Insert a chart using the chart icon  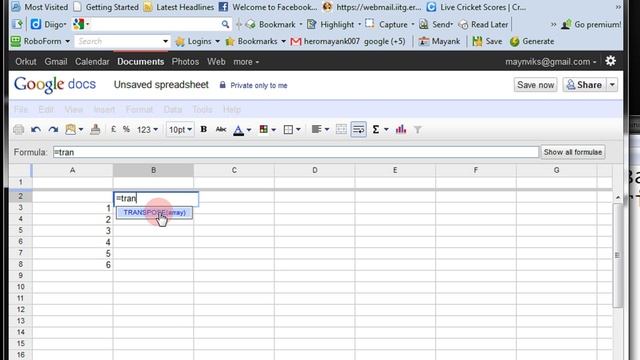(401, 129)
